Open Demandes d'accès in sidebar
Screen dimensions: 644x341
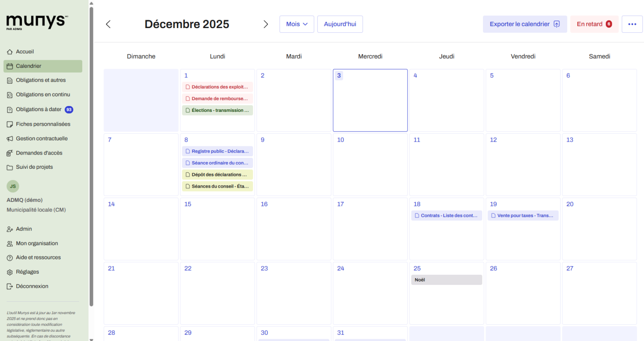[39, 153]
